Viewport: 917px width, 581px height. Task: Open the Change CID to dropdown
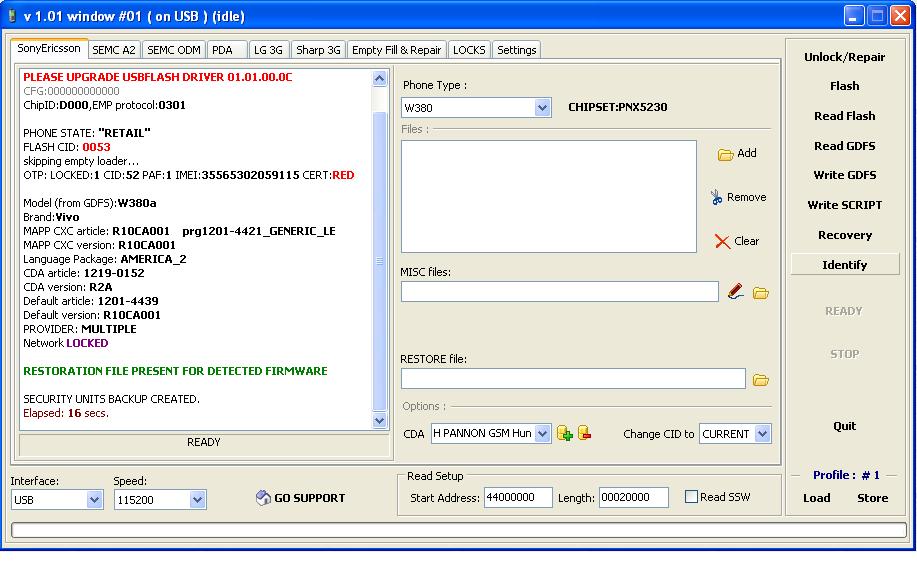click(762, 434)
